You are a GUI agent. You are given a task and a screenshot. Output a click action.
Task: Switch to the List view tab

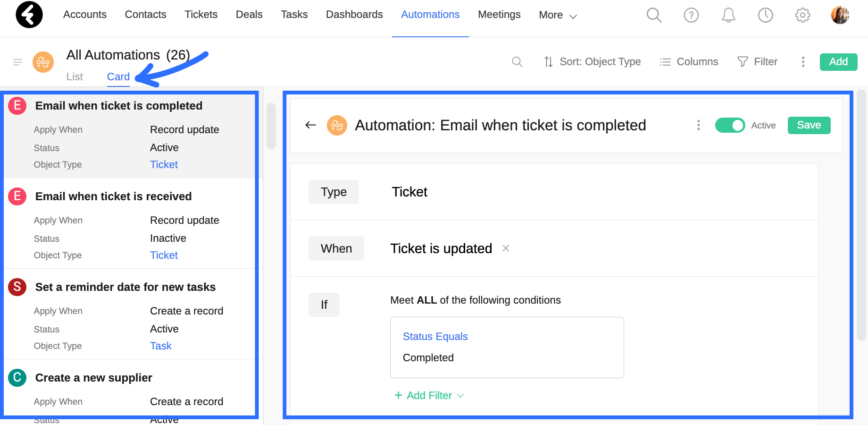coord(75,76)
